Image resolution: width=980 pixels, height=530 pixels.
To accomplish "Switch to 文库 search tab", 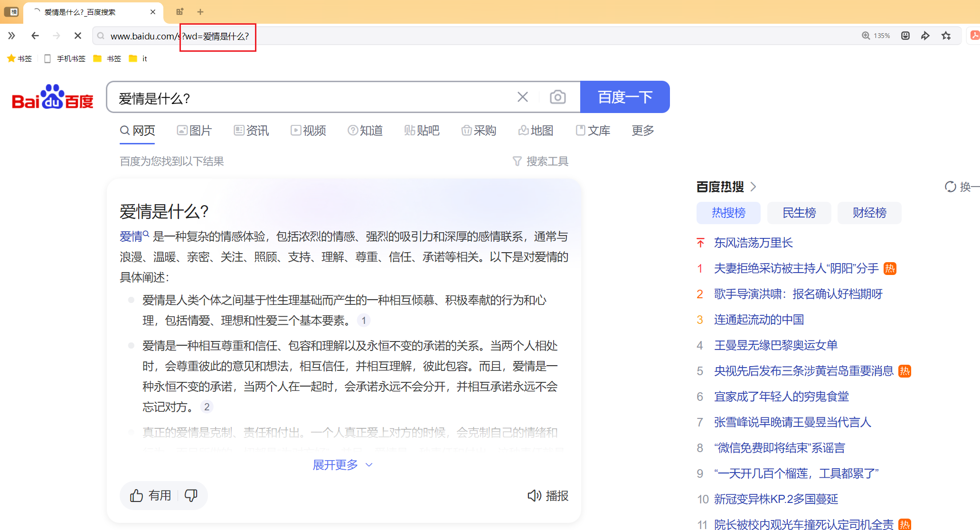I will pos(593,130).
